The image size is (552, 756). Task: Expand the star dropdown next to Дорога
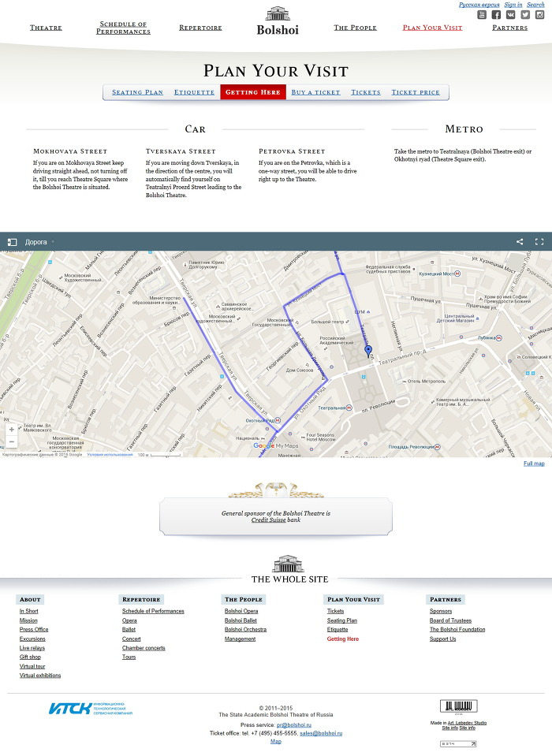click(53, 242)
